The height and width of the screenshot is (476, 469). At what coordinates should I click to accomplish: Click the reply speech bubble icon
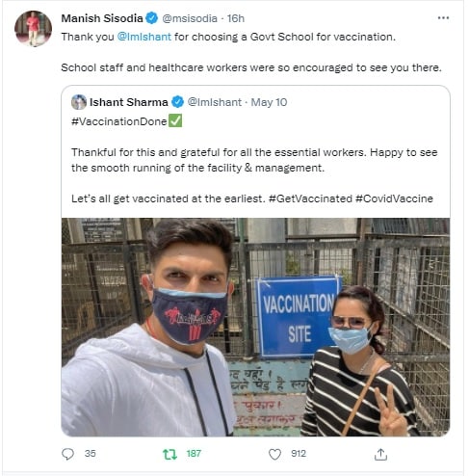[67, 454]
